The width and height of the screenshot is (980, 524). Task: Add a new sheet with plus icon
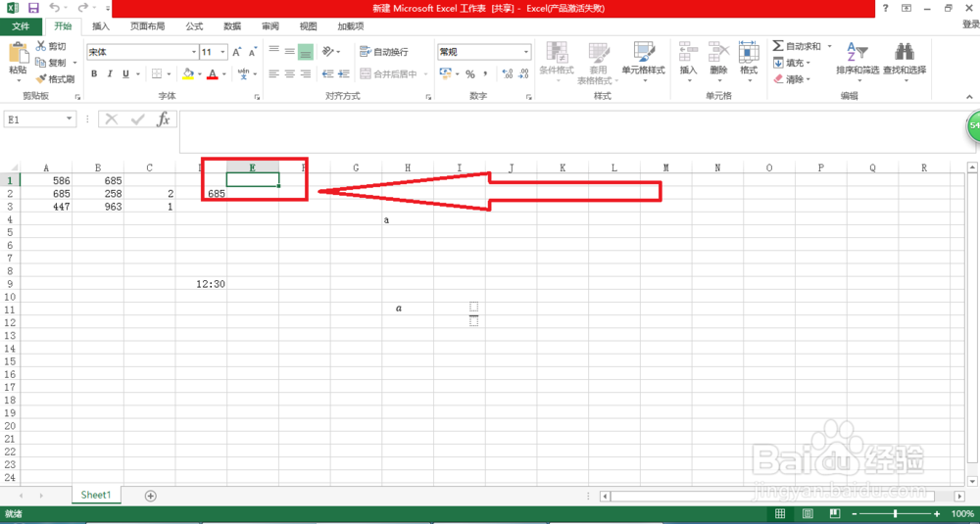pos(150,496)
